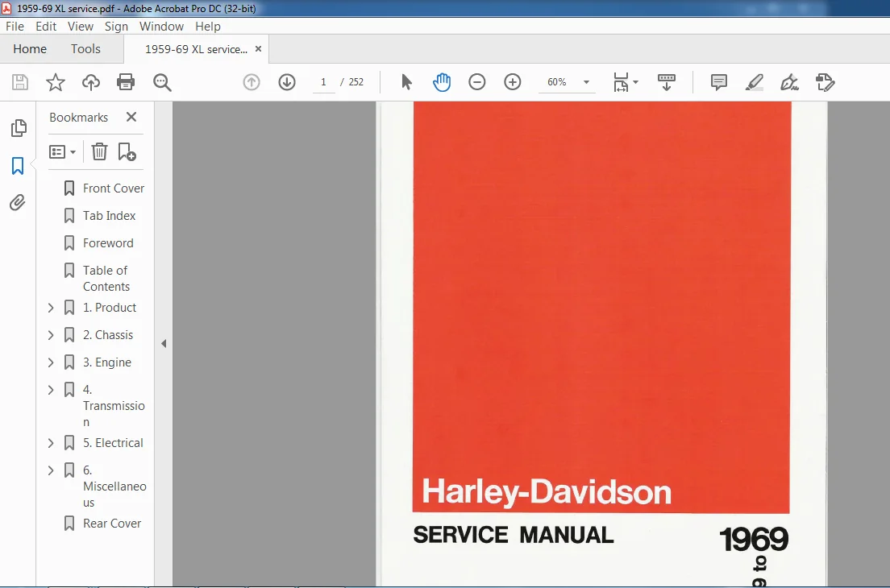Open the Window menu

(x=162, y=27)
